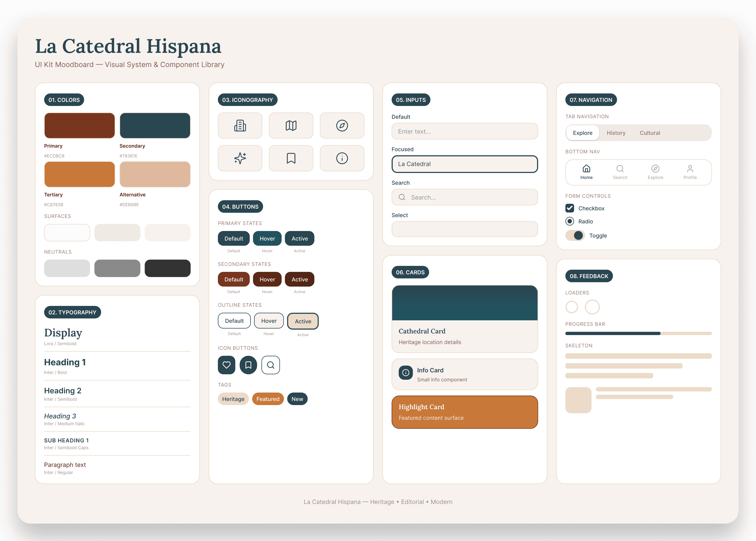Click the sparkles icon tile
Image resolution: width=756 pixels, height=541 pixels.
(240, 158)
